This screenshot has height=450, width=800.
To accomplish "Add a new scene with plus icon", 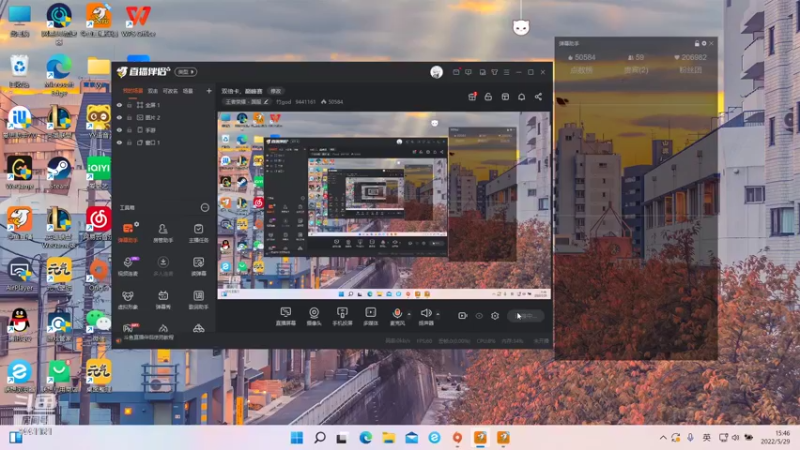I will 209,91.
